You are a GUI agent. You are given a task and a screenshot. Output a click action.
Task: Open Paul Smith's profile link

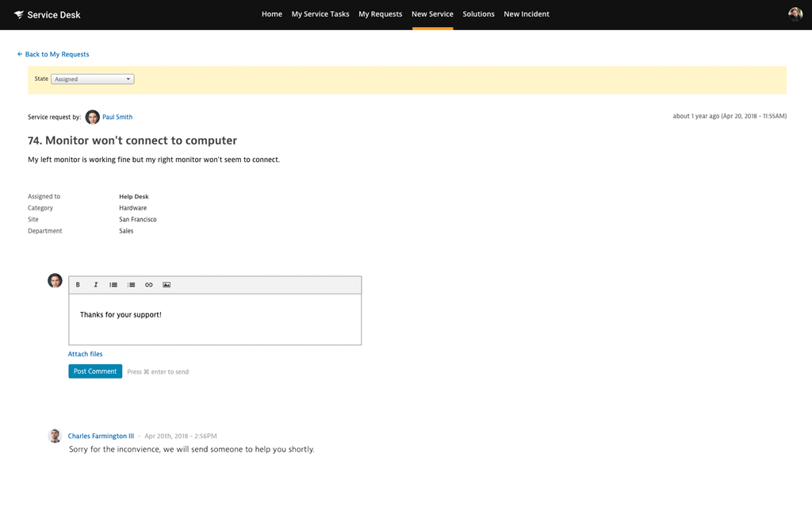click(117, 117)
